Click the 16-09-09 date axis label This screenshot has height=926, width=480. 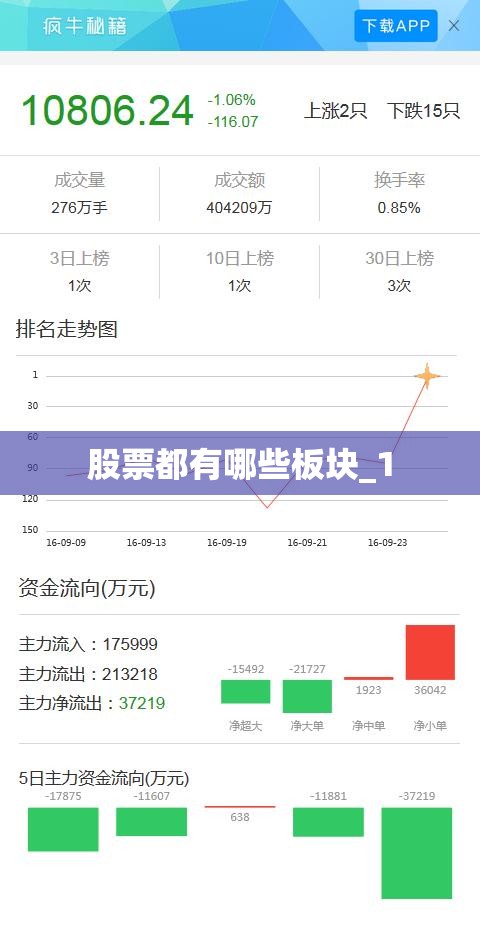click(x=66, y=543)
